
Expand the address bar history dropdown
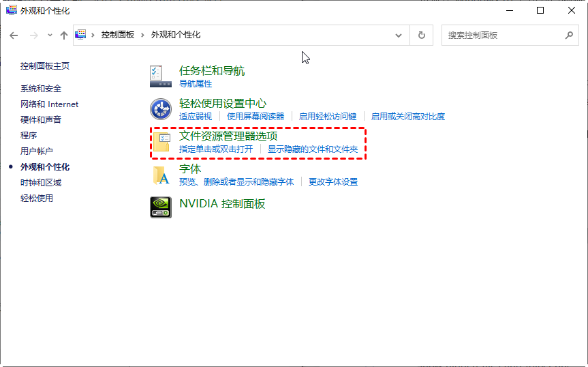399,35
